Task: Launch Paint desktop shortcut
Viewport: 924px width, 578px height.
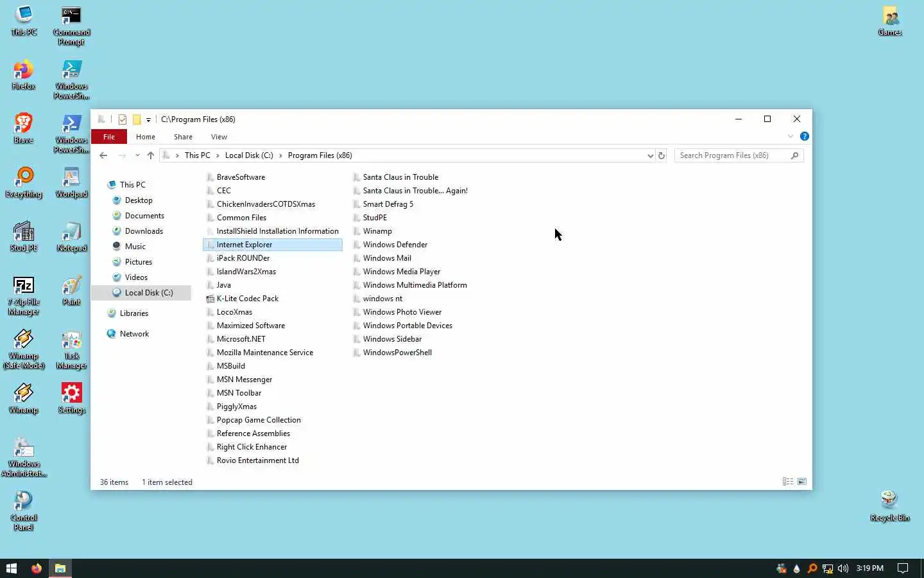Action: pyautogui.click(x=71, y=290)
